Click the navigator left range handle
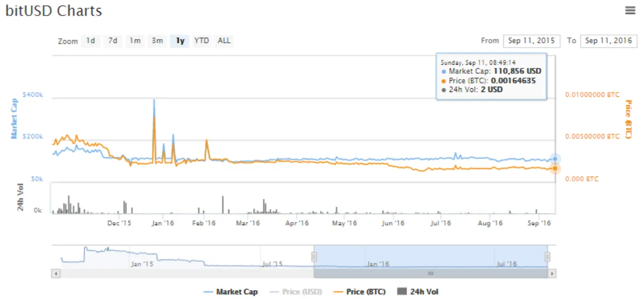644x299 pixels. coord(314,257)
